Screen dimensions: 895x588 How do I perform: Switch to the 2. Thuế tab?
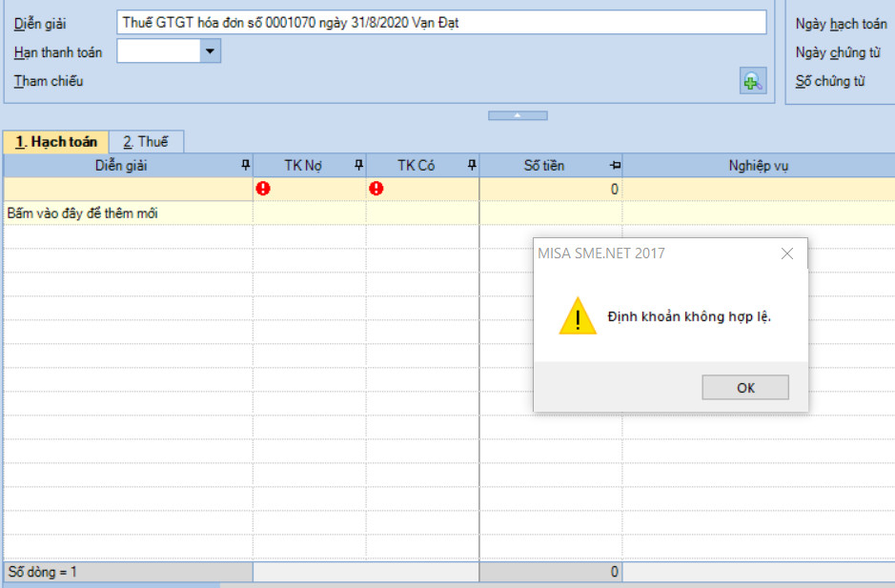point(146,142)
